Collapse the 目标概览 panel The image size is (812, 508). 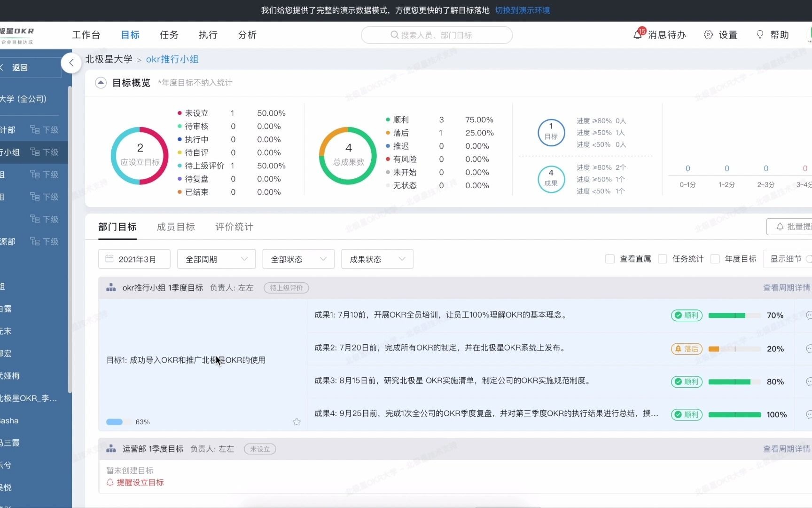pyautogui.click(x=101, y=82)
